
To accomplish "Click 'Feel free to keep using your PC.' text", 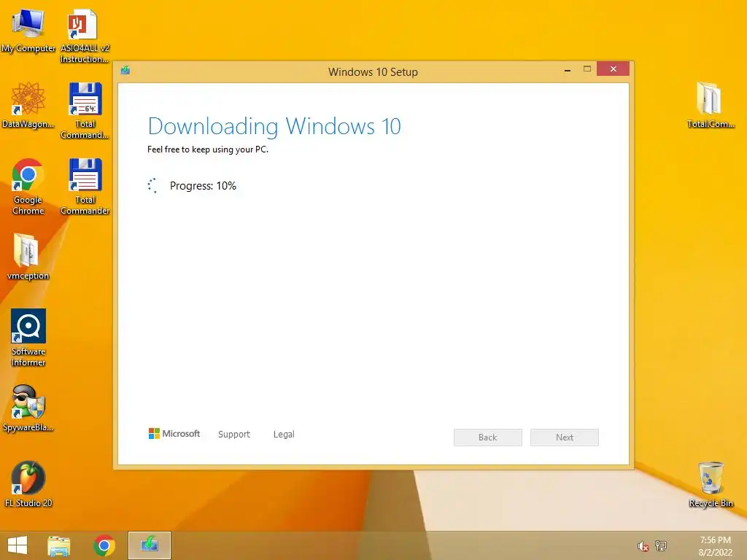I will pyautogui.click(x=208, y=149).
